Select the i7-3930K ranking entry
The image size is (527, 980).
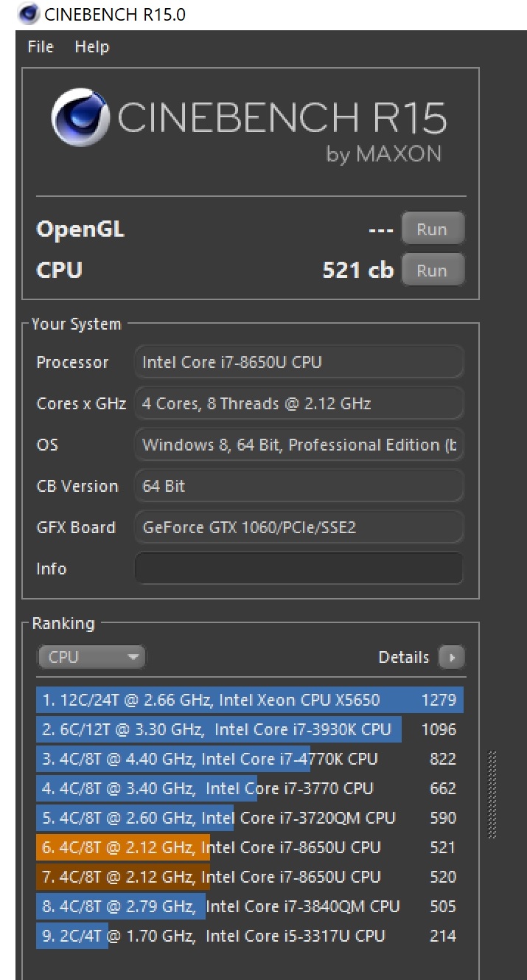tap(250, 729)
